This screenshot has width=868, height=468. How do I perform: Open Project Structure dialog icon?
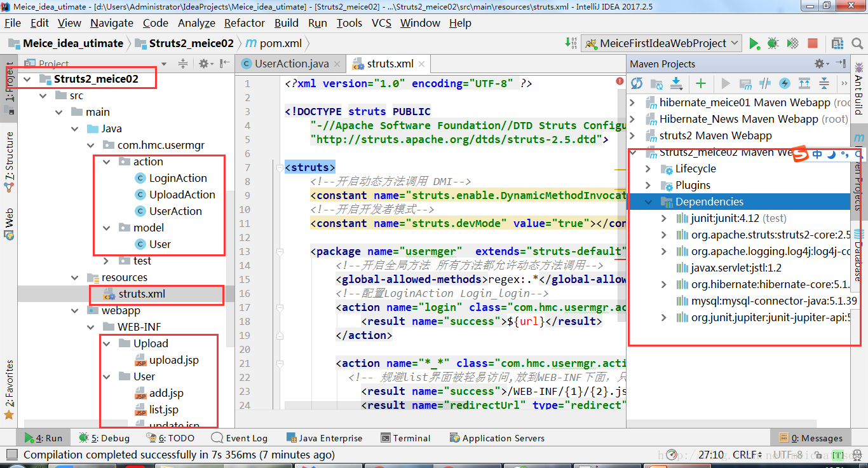pyautogui.click(x=839, y=43)
